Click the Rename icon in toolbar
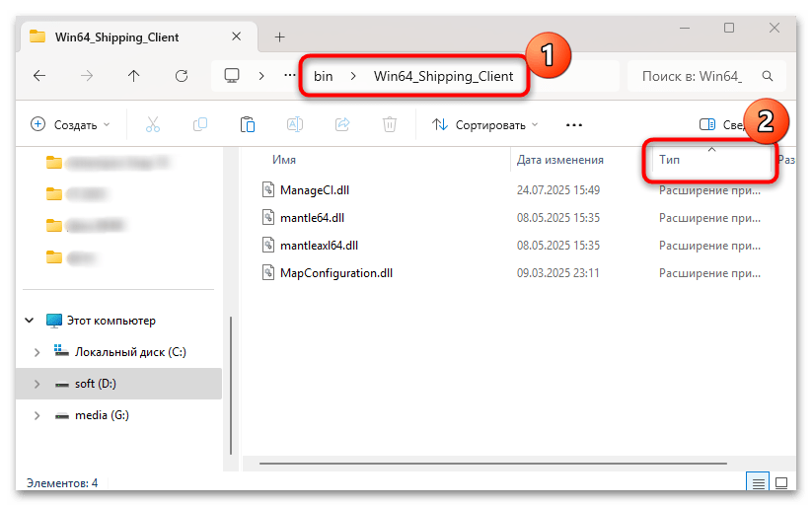The height and width of the screenshot is (506, 812). tap(295, 125)
